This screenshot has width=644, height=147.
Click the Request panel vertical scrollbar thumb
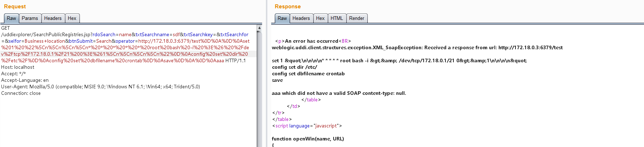point(259,89)
